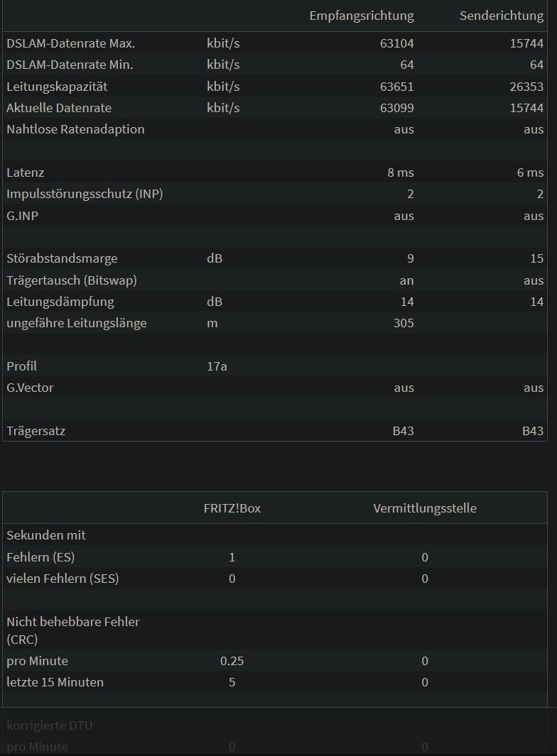
Task: Click the Empfangsrichtung column header
Action: click(x=361, y=16)
